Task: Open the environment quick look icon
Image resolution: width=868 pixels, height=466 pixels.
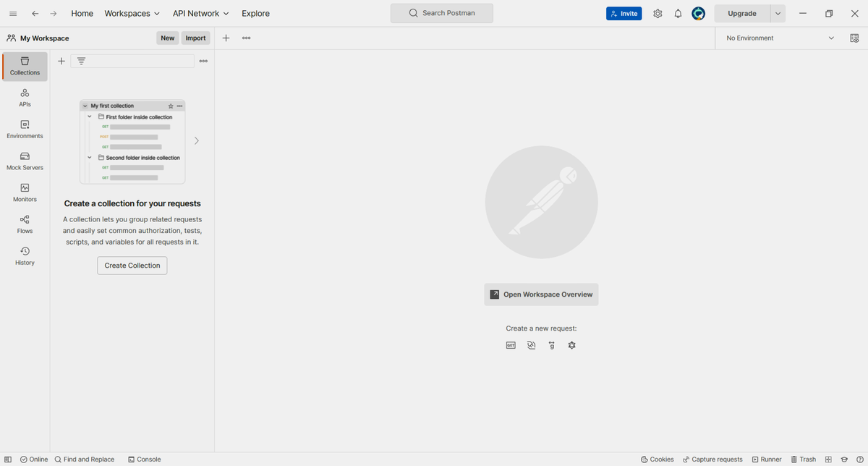Action: (854, 38)
